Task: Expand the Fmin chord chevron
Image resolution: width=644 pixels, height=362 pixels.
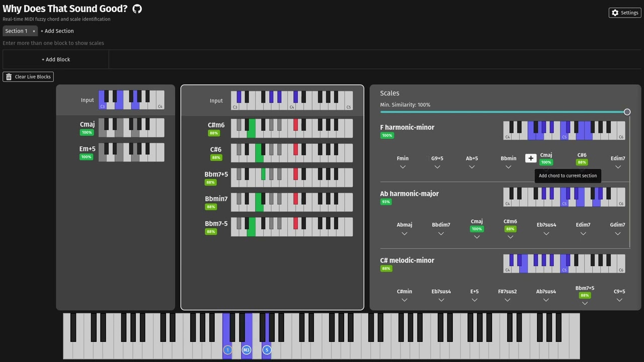Action: click(x=403, y=167)
